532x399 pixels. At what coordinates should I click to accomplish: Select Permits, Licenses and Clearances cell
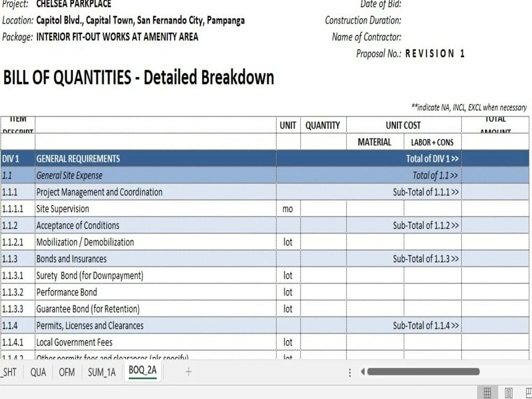[155, 326]
